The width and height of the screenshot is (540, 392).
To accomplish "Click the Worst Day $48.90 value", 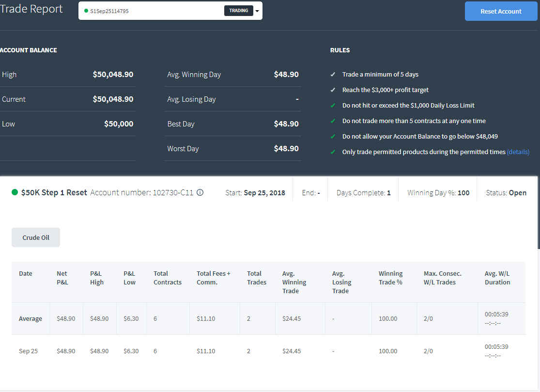I will point(286,149).
